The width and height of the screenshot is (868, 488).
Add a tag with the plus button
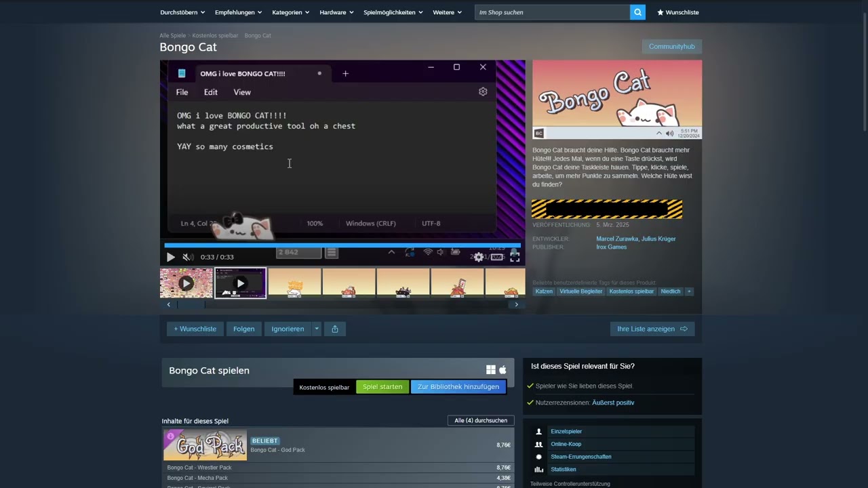pyautogui.click(x=689, y=291)
